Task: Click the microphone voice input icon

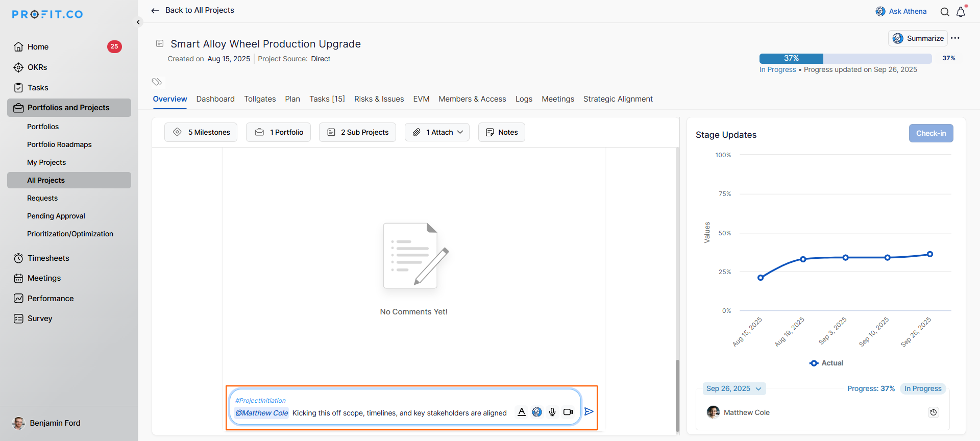Action: click(x=552, y=412)
